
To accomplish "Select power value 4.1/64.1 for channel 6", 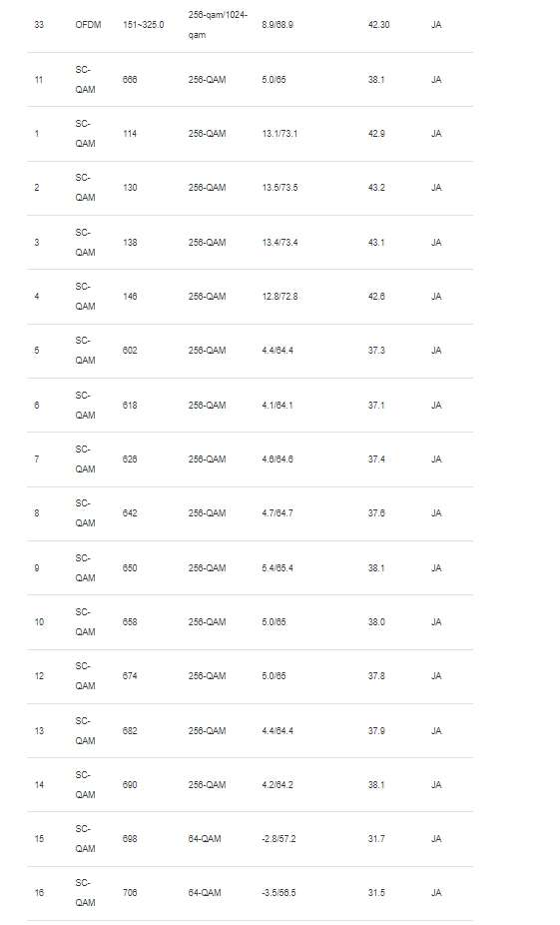I will (278, 406).
